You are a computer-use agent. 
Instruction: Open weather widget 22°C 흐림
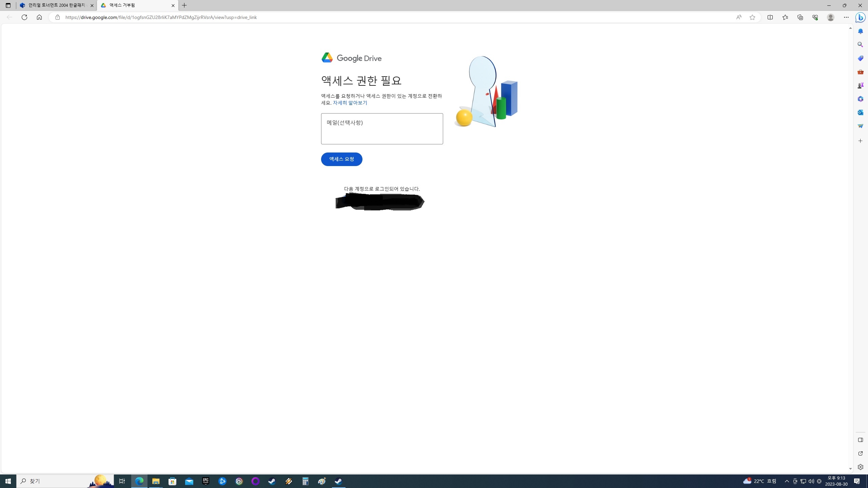tap(760, 481)
